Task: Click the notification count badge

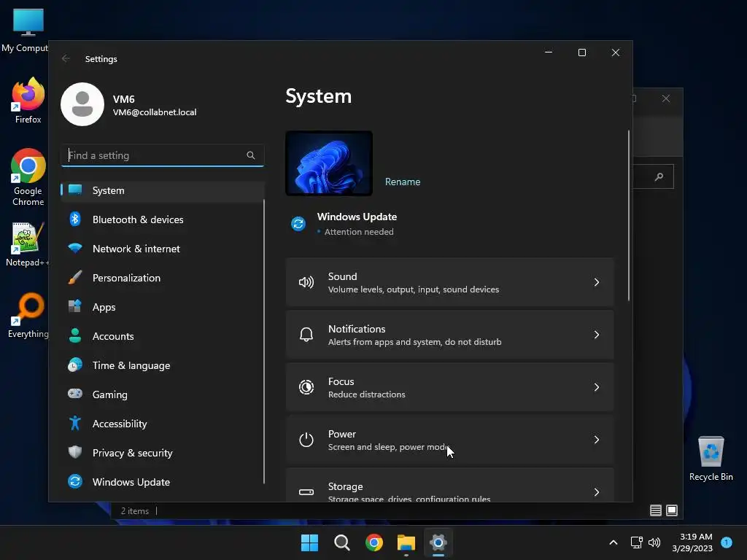Action: point(727,542)
